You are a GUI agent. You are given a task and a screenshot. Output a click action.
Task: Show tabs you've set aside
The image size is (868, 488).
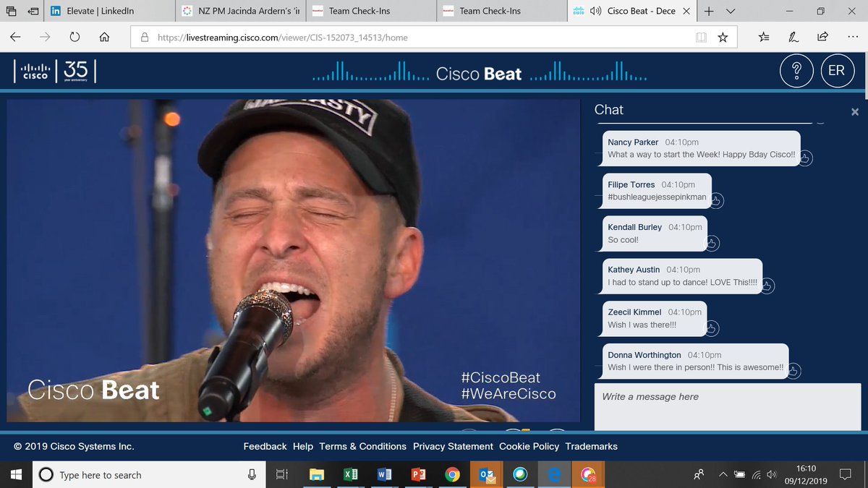(11, 11)
